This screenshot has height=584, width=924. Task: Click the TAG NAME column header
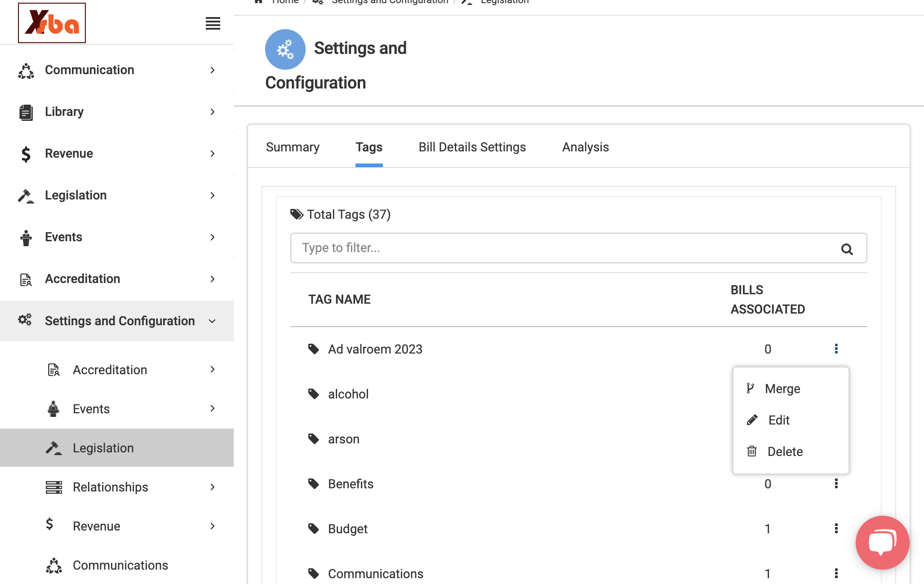(x=339, y=300)
